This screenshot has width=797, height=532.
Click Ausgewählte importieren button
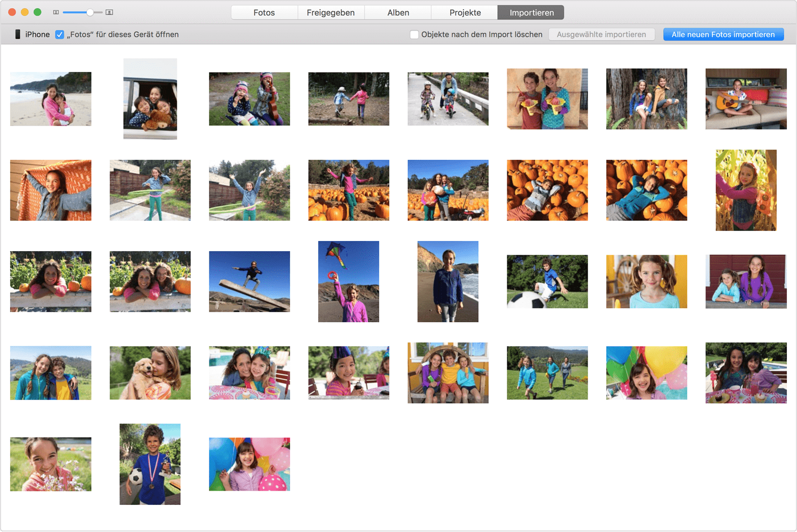(x=601, y=35)
